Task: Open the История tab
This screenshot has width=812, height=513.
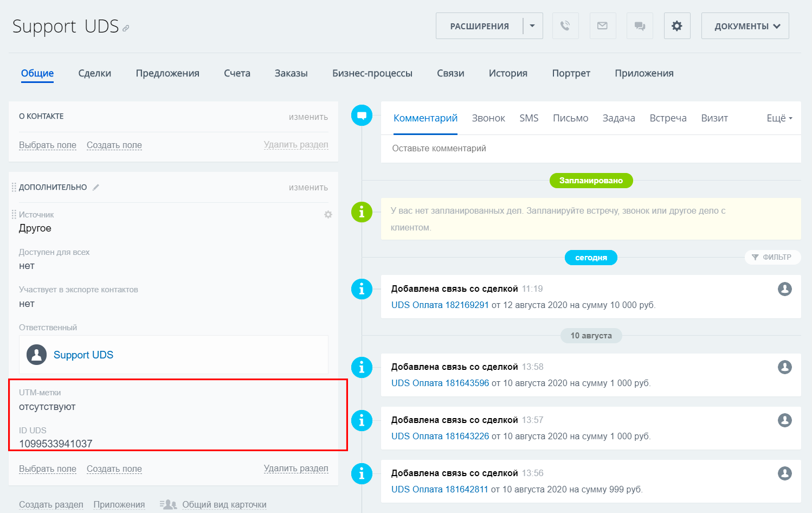Action: click(507, 73)
